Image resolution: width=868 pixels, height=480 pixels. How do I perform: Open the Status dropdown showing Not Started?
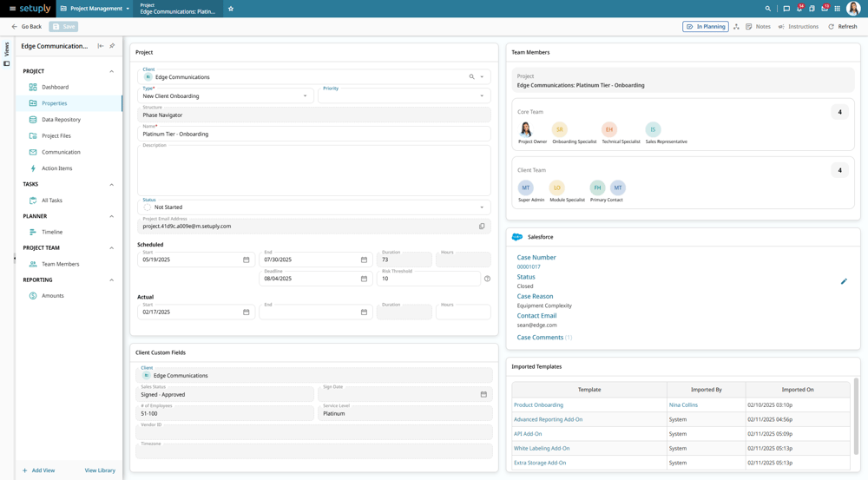pyautogui.click(x=314, y=207)
